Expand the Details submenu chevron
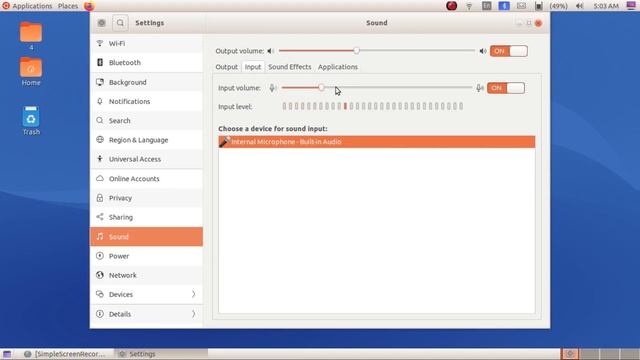Viewport: 640px width, 360px height. (x=193, y=314)
